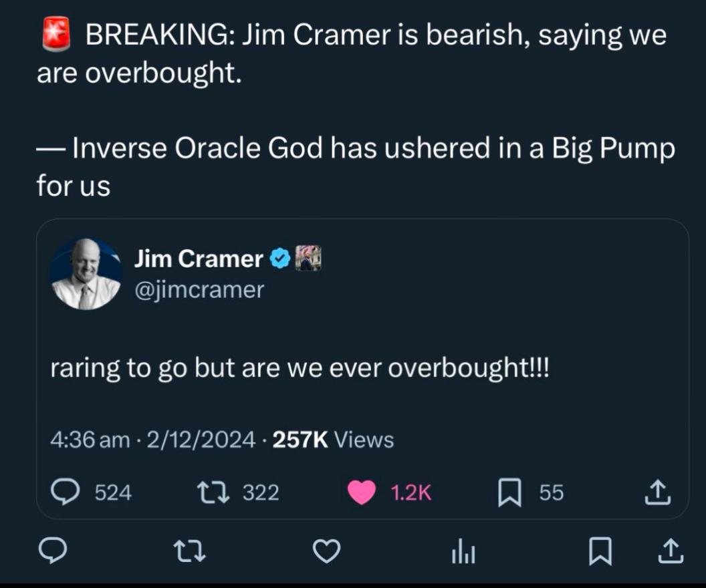The image size is (706, 588).
Task: Bookmark the quoted tweet showing 55 saves
Action: coord(511,492)
